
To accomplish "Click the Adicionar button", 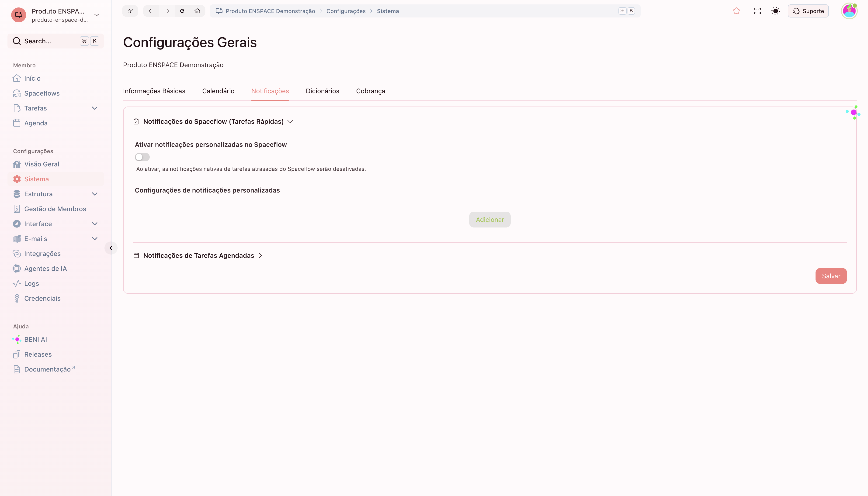I will (490, 220).
